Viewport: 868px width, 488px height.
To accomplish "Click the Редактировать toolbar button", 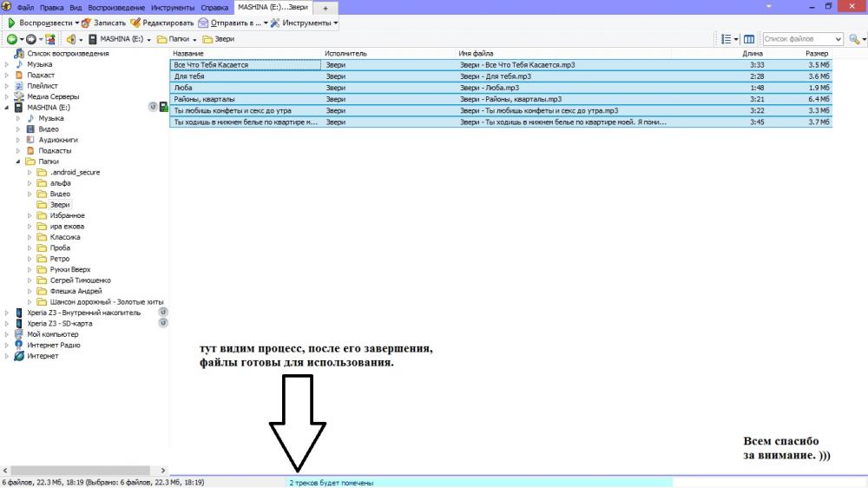I will click(x=162, y=23).
